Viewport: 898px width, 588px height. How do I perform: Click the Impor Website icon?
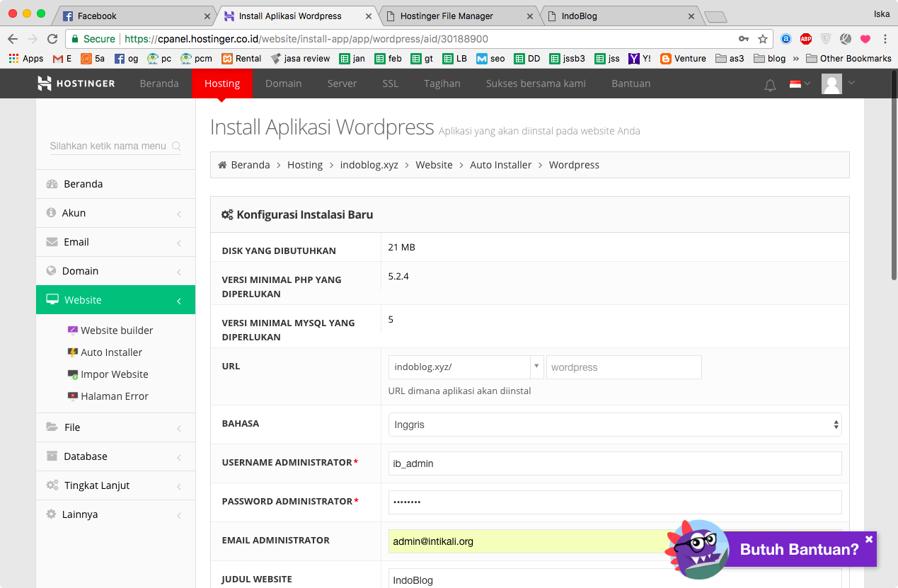(x=72, y=374)
